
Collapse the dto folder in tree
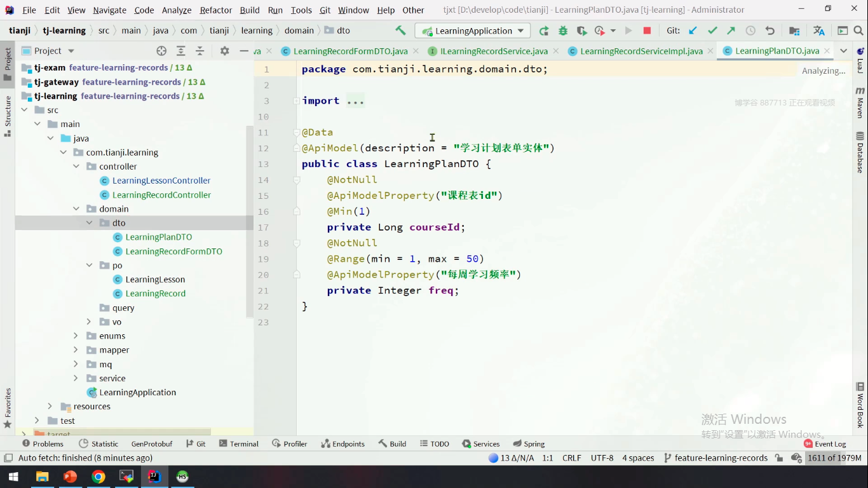tap(89, 223)
